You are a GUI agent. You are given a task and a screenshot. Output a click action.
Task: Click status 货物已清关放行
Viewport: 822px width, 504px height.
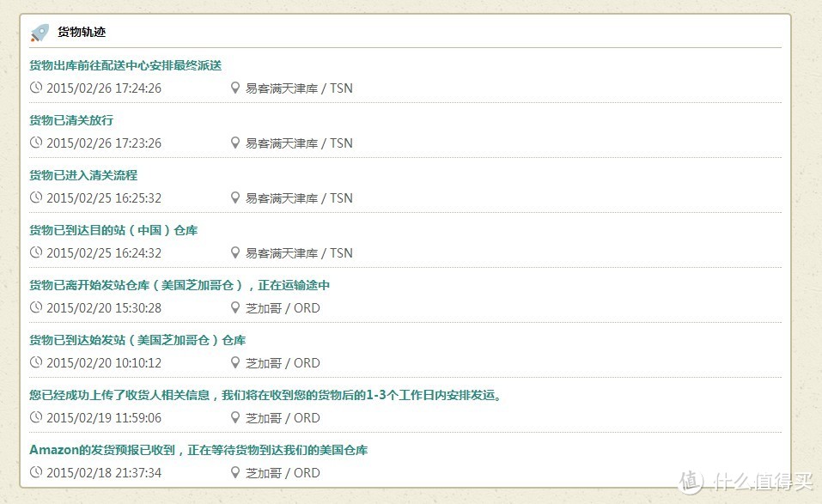[x=71, y=120]
